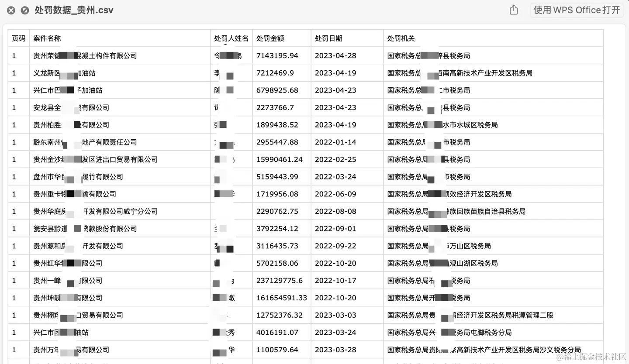Click amount cell 15990461.24
Image resolution: width=629 pixels, height=364 pixels.
(282, 159)
